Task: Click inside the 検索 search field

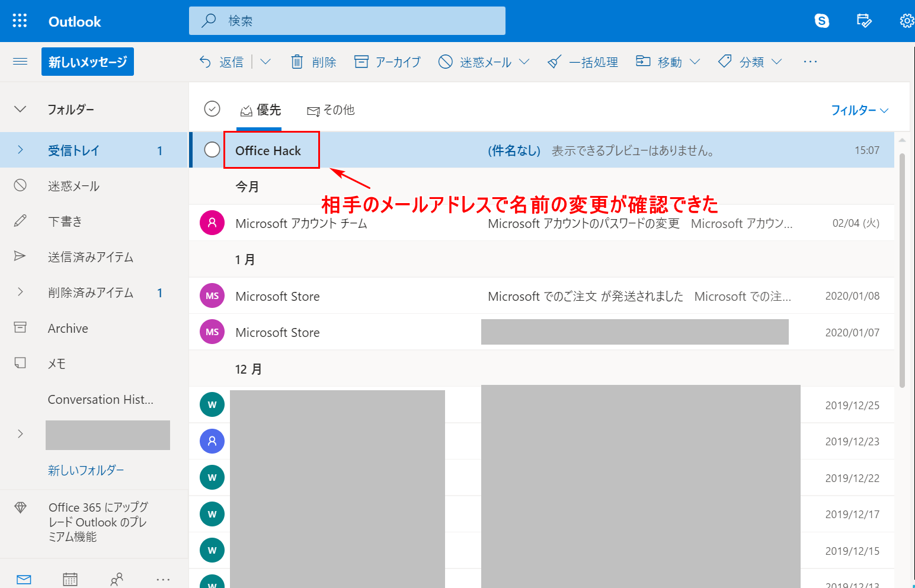Action: pyautogui.click(x=347, y=20)
